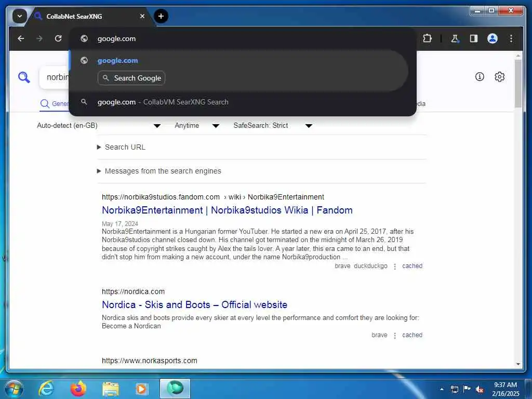Go back using the browser back arrow
This screenshot has height=399, width=532.
pos(21,38)
